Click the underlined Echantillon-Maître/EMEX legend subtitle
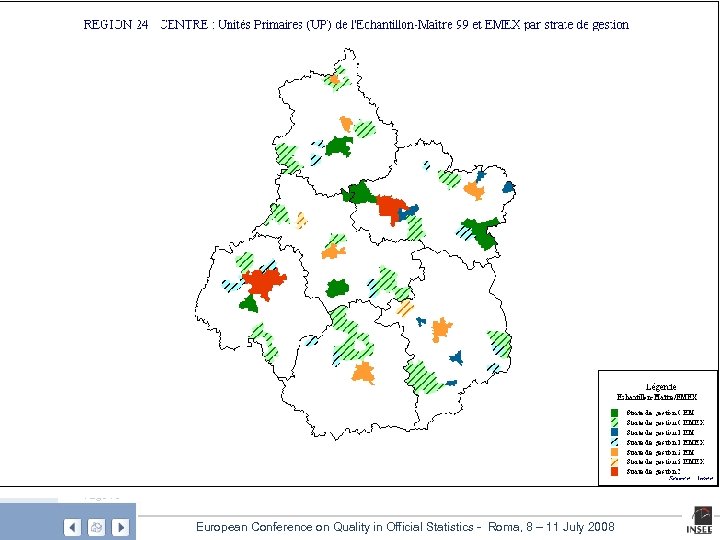 (657, 397)
